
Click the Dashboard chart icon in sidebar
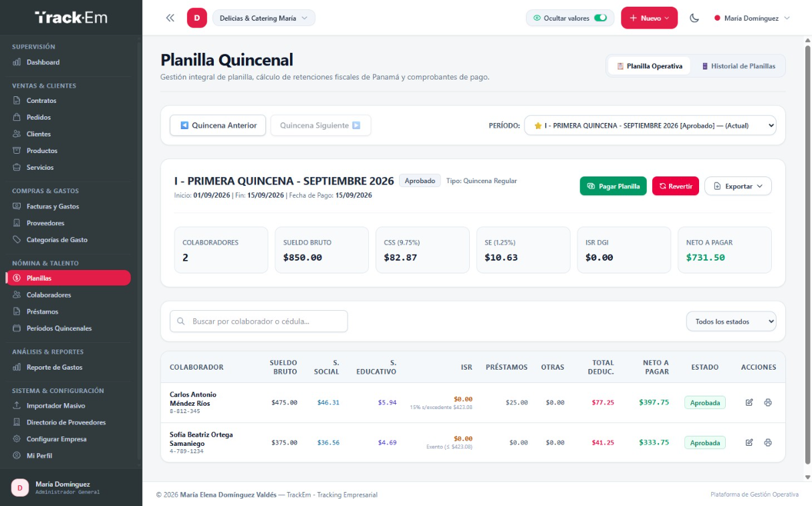(x=17, y=62)
